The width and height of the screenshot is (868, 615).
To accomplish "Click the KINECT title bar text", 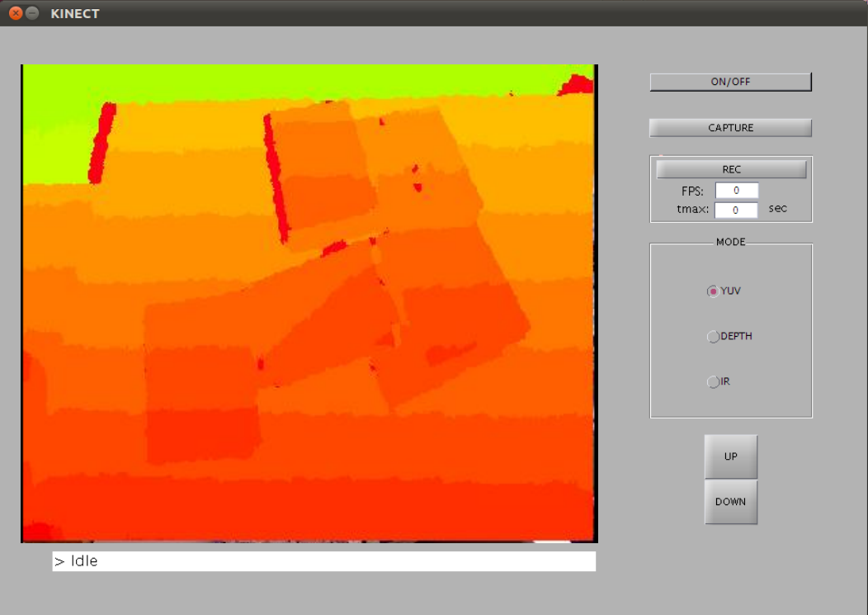I will (x=75, y=13).
